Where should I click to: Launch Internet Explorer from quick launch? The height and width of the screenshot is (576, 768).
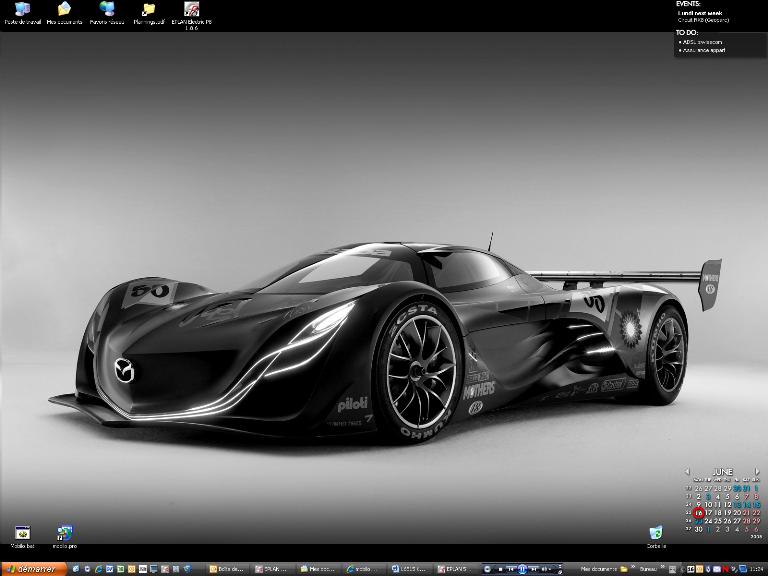(98, 569)
